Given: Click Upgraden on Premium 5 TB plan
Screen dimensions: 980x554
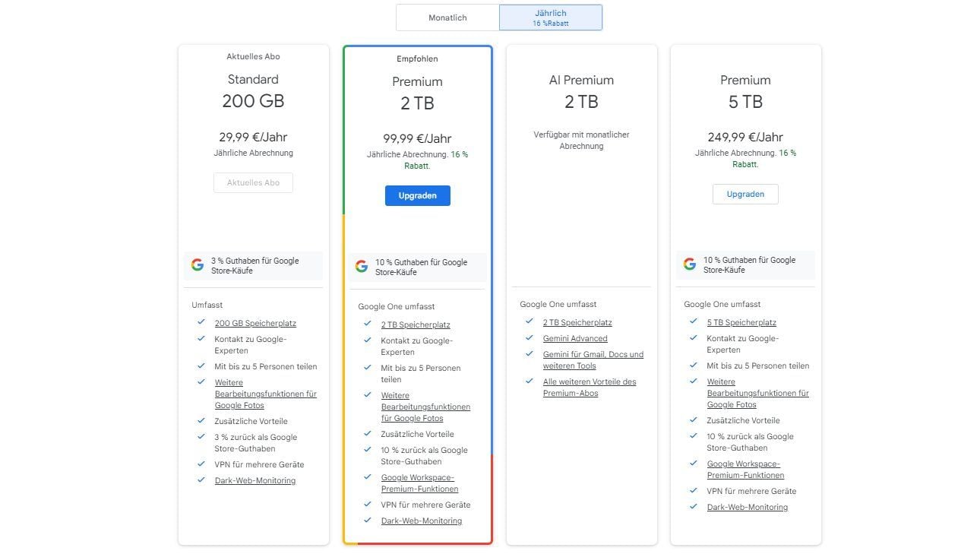Looking at the screenshot, I should (745, 194).
